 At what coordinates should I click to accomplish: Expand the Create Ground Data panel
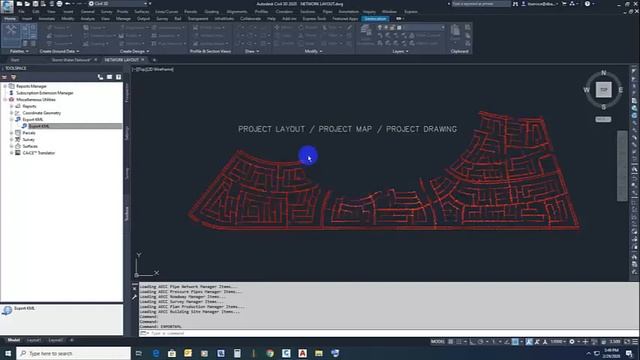tap(59, 51)
